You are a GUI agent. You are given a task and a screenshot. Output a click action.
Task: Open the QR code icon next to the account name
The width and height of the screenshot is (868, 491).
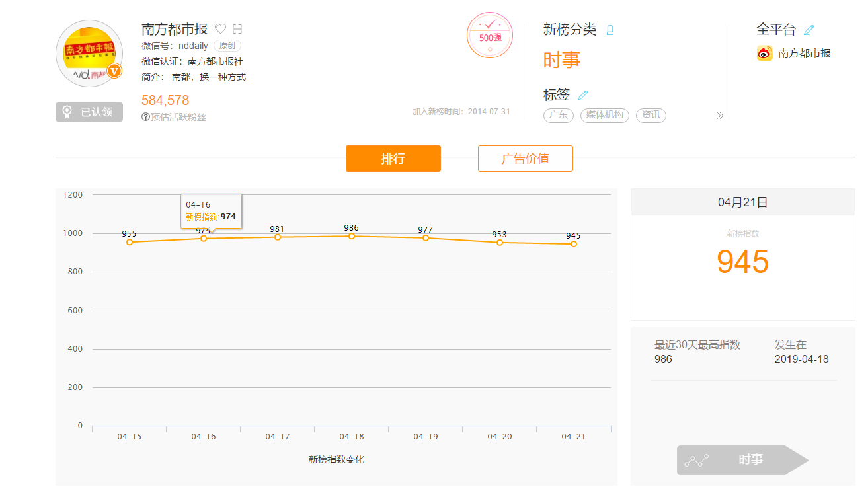pyautogui.click(x=238, y=29)
